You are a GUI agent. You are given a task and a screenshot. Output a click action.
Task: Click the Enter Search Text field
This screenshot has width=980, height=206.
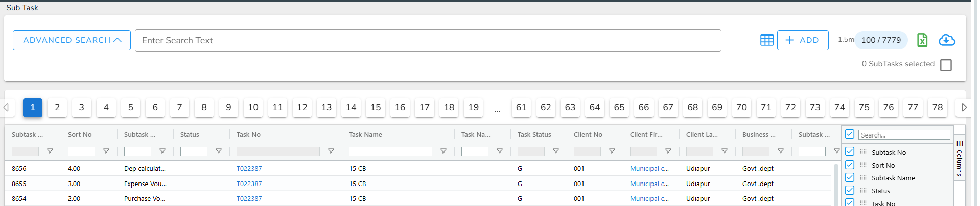[x=428, y=40]
